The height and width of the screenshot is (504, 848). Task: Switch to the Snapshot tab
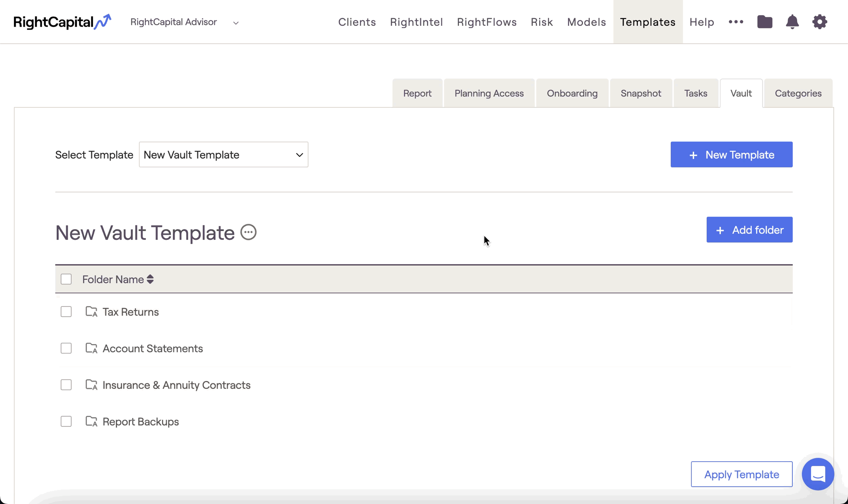[x=641, y=93]
